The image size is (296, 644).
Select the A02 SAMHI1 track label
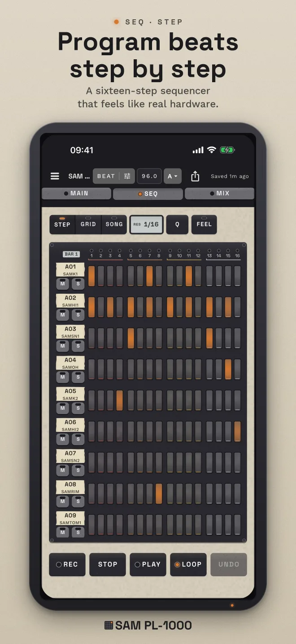(70, 301)
